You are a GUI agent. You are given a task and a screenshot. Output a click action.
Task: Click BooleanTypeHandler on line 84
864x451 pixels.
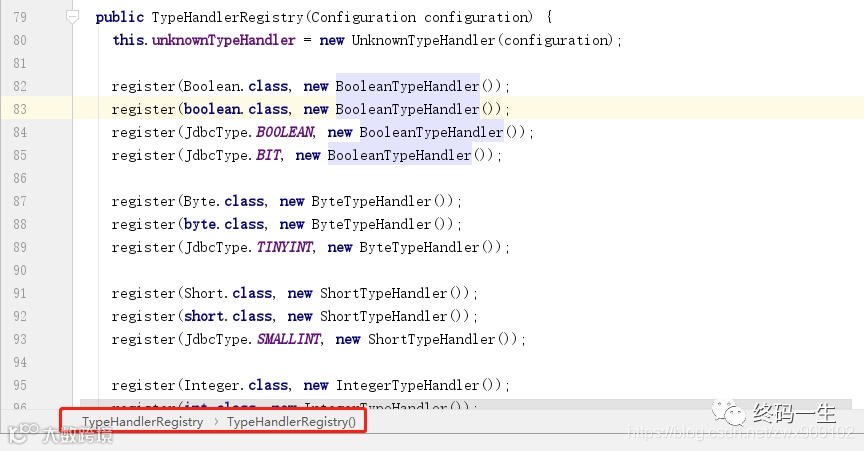[x=431, y=132]
